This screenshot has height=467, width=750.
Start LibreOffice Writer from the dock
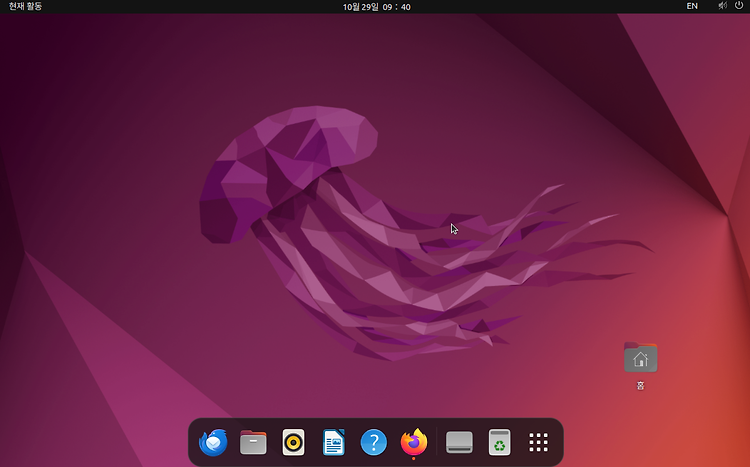[x=333, y=442]
